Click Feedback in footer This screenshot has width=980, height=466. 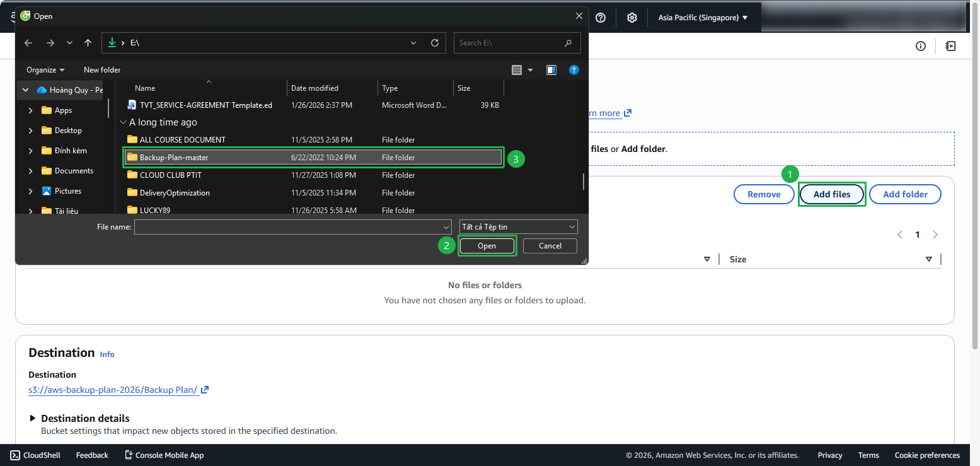(92, 455)
